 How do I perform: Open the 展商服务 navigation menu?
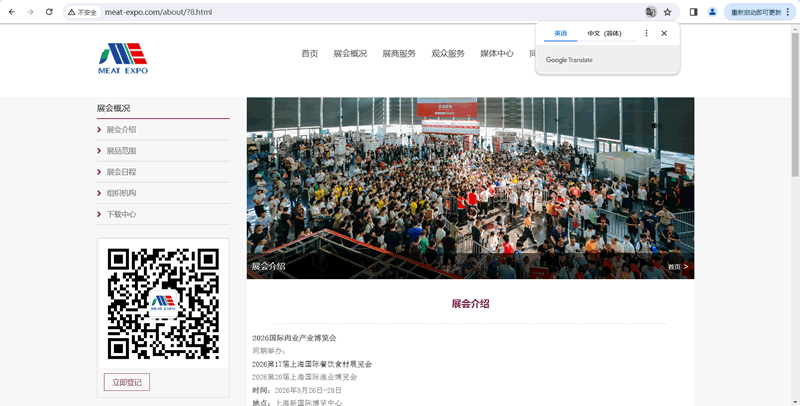pyautogui.click(x=399, y=54)
